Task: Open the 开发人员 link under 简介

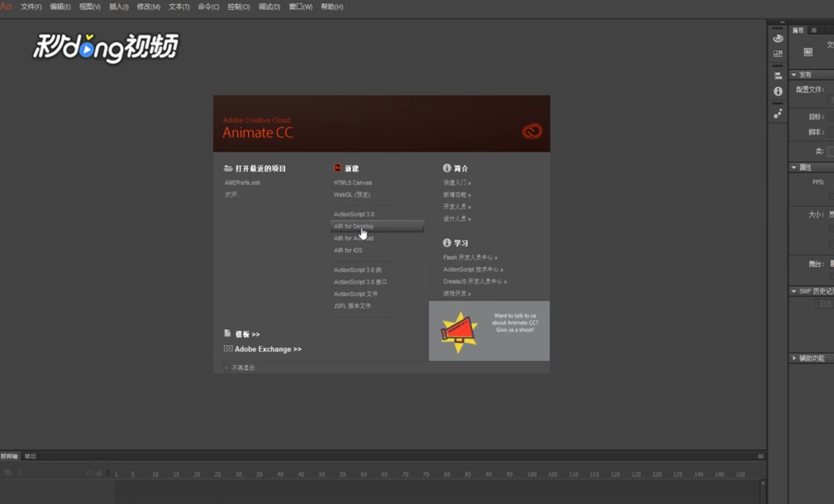Action: 457,206
